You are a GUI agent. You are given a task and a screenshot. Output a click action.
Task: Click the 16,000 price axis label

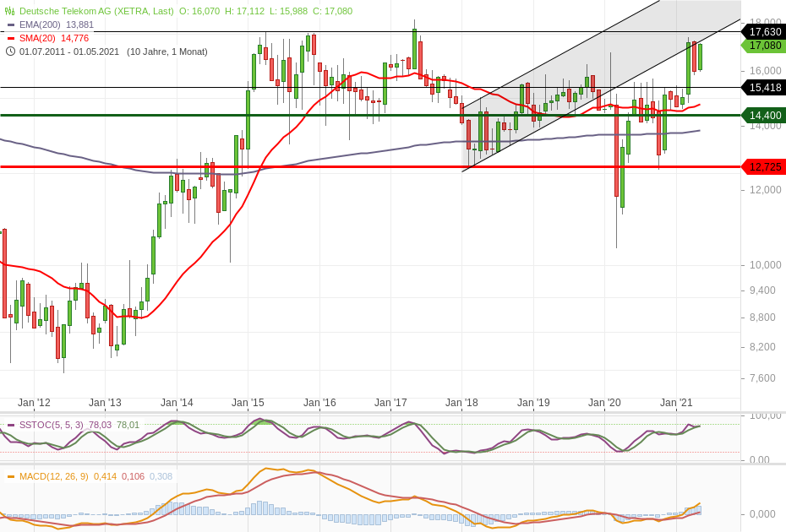click(x=765, y=71)
